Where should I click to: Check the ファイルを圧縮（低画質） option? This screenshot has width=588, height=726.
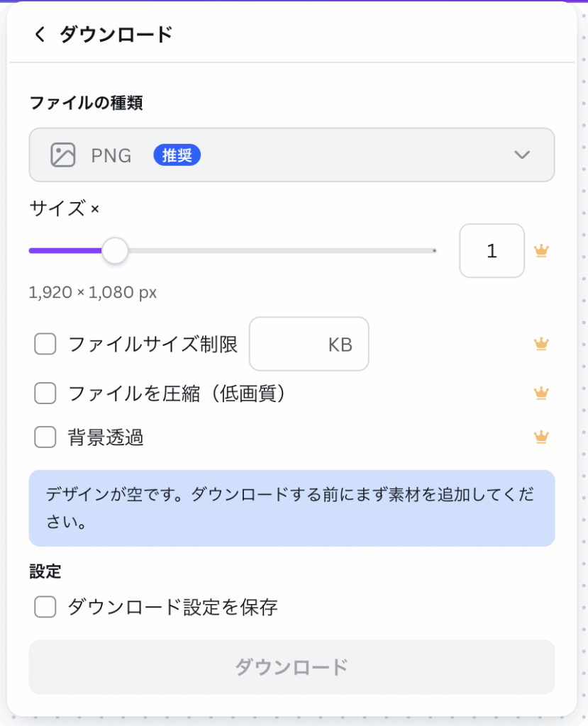click(x=45, y=393)
